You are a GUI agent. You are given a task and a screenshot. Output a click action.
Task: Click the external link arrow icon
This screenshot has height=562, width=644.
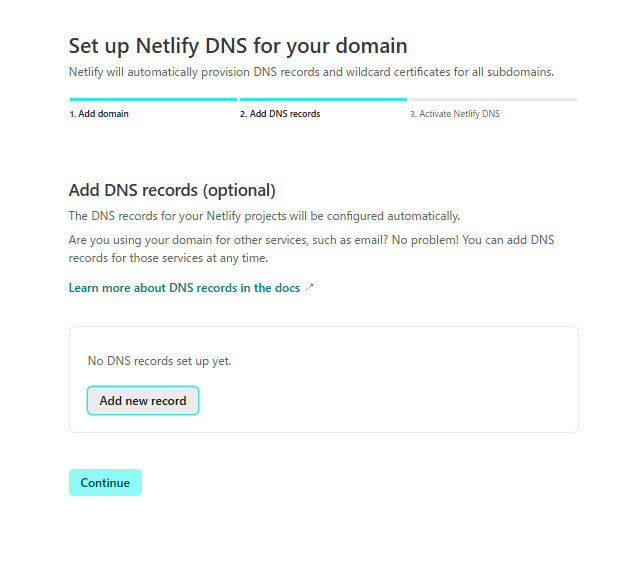point(309,288)
